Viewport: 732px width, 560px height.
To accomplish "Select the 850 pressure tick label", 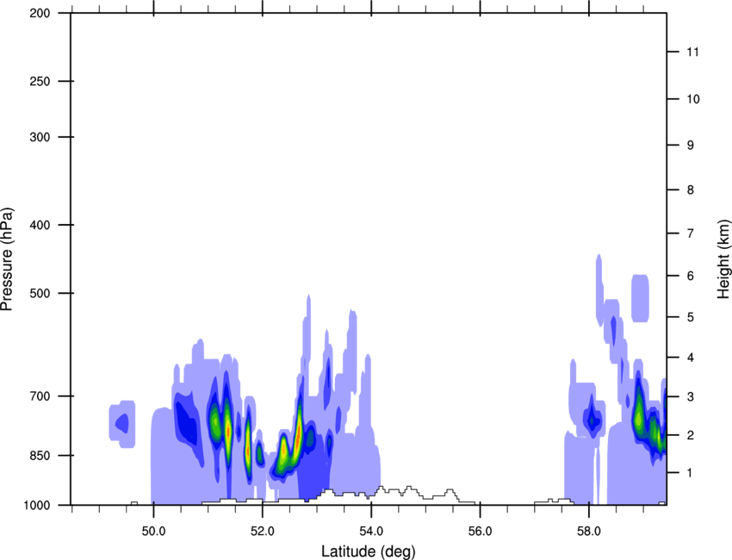I will (x=40, y=456).
